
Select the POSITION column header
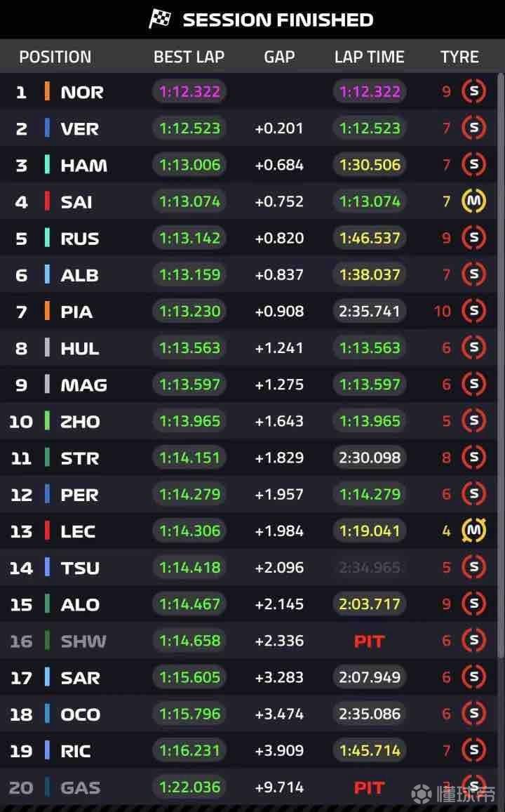click(x=55, y=57)
